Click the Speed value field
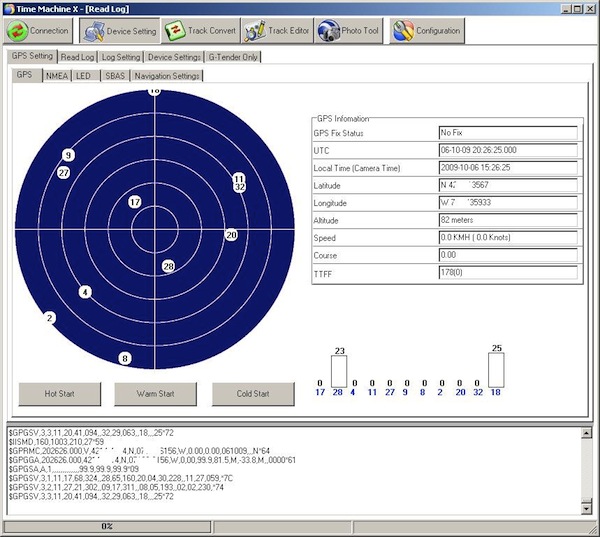Viewport: 600px width, 537px height. pos(508,237)
